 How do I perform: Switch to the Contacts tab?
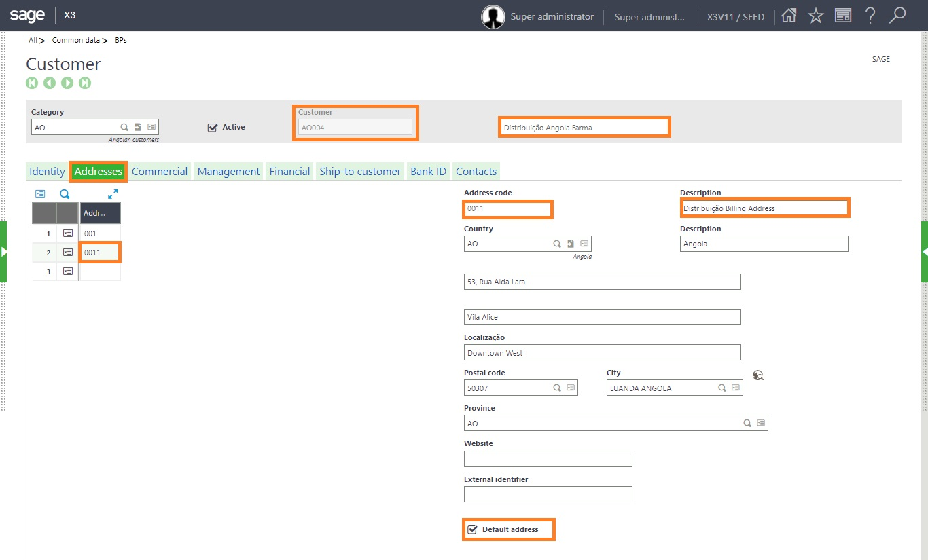pyautogui.click(x=476, y=172)
